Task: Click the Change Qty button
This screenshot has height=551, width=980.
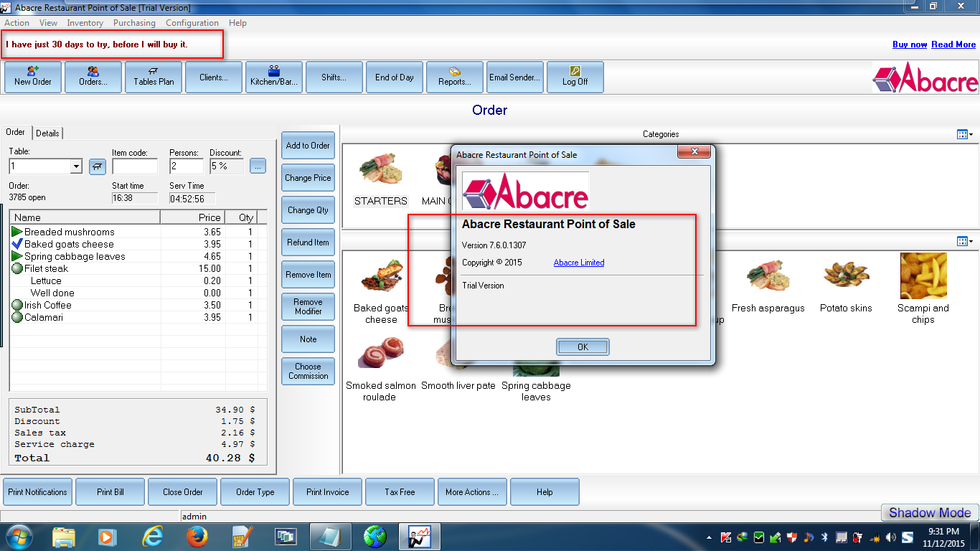Action: 308,210
